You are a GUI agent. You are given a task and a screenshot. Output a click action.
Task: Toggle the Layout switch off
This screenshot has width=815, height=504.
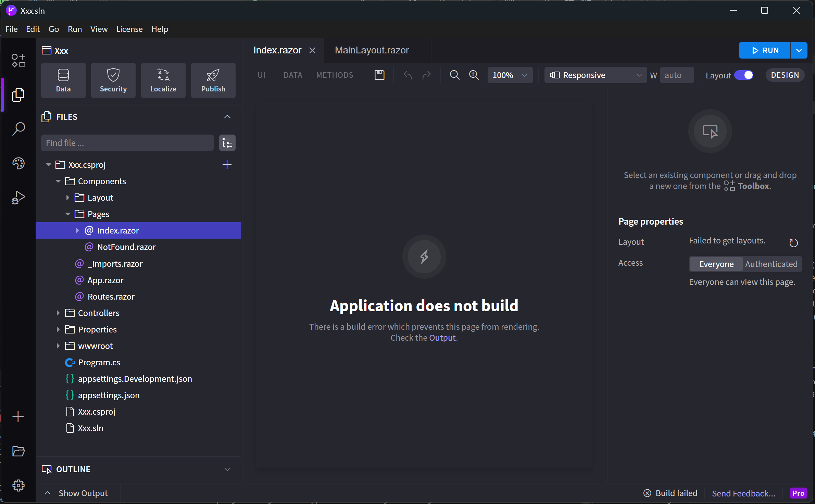coord(744,75)
